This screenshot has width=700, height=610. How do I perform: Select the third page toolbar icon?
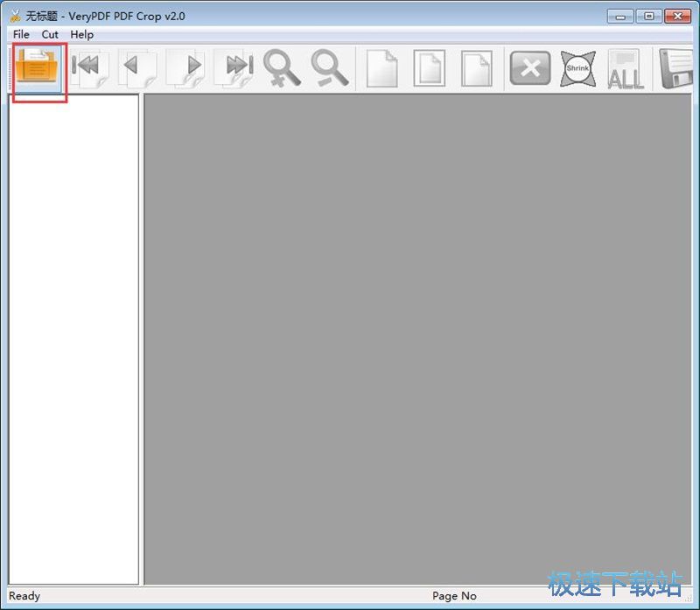[477, 68]
